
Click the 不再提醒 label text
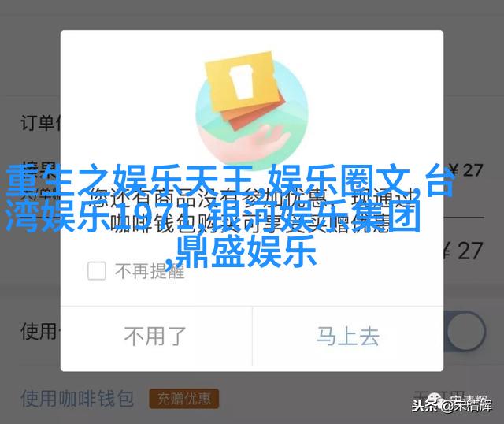tap(150, 271)
